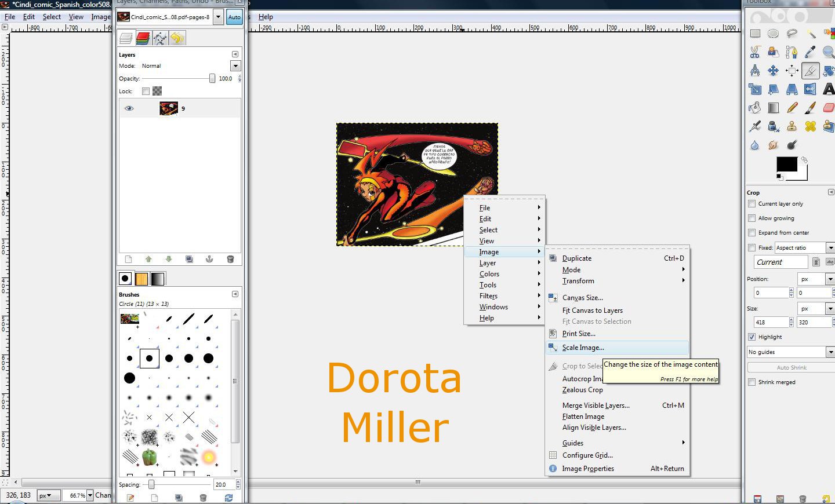Open the Select menu in the menu bar

point(51,17)
